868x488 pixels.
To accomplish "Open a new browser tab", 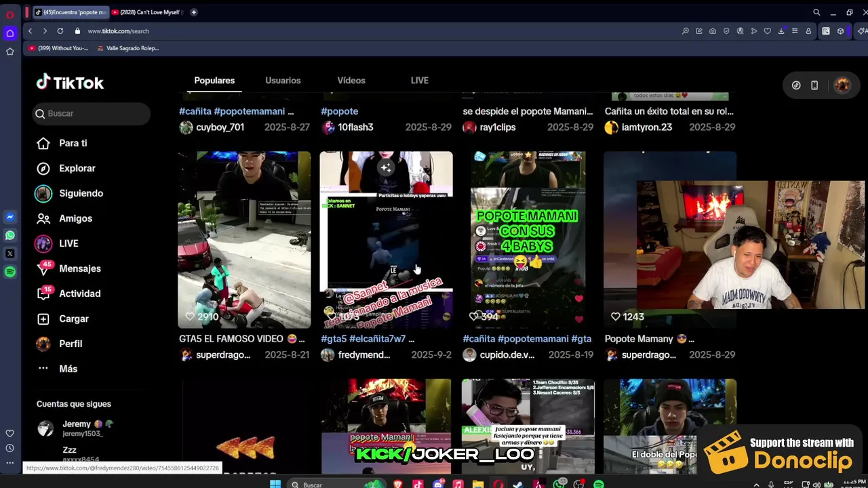I will pos(194,12).
